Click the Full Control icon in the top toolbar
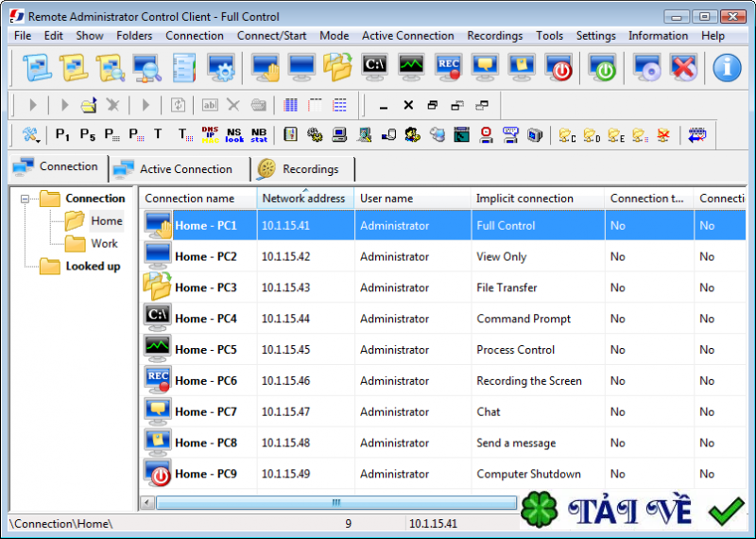The height and width of the screenshot is (539, 756). (266, 68)
